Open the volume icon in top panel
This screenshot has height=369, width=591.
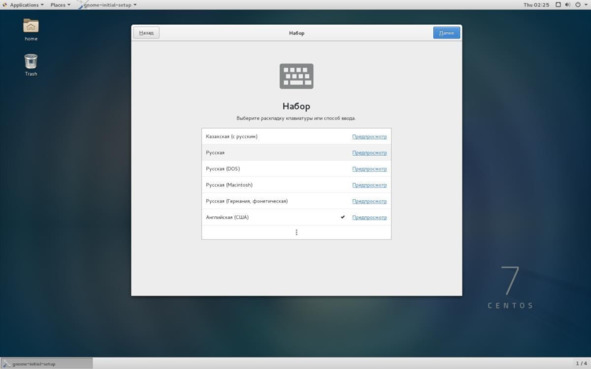pyautogui.click(x=568, y=5)
